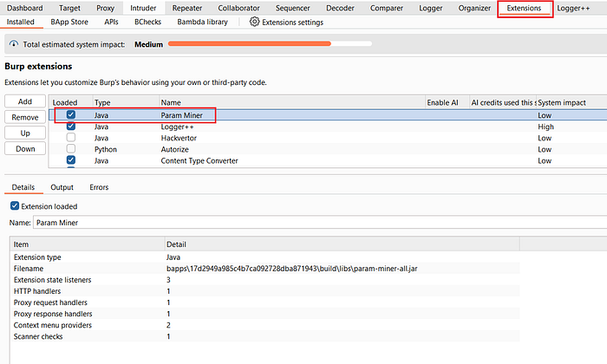Enable the Hackvertor extension checkbox
Image resolution: width=607 pixels, height=364 pixels.
pyautogui.click(x=71, y=137)
